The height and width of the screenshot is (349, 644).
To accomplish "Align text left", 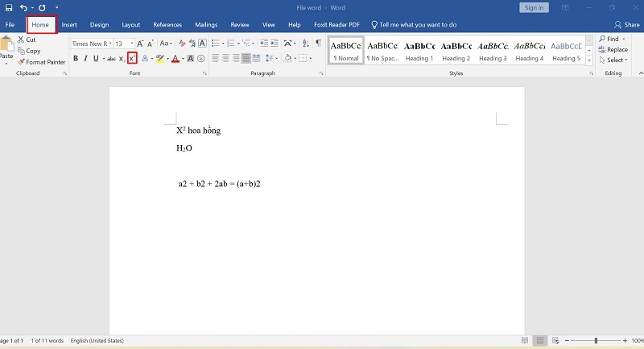I will [215, 58].
